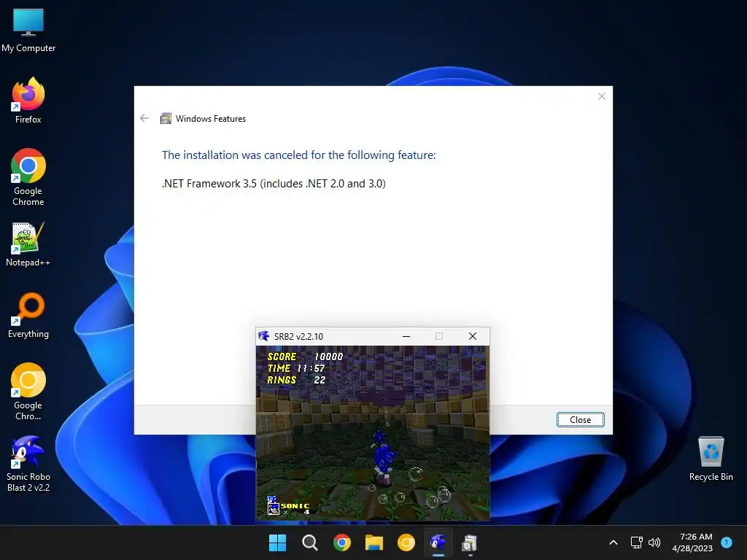Open yellow Google Chrome Canary shortcut
Image resolution: width=747 pixels, height=560 pixels.
[28, 392]
